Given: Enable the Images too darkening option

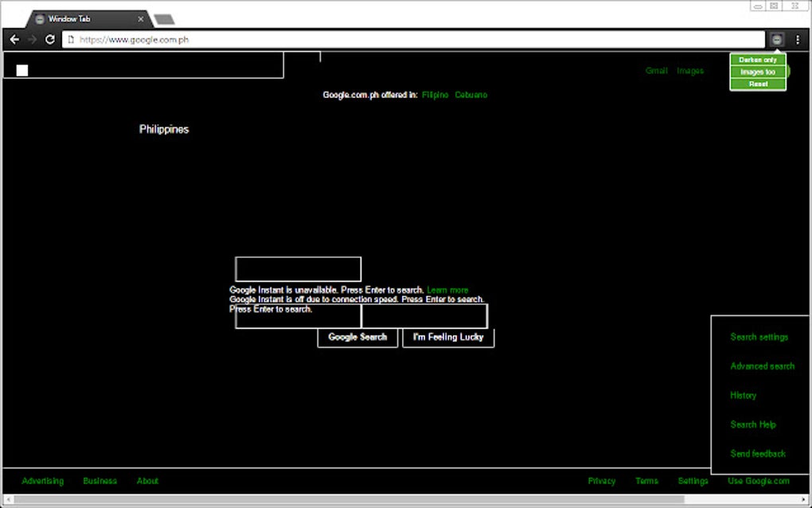Looking at the screenshot, I should (757, 71).
